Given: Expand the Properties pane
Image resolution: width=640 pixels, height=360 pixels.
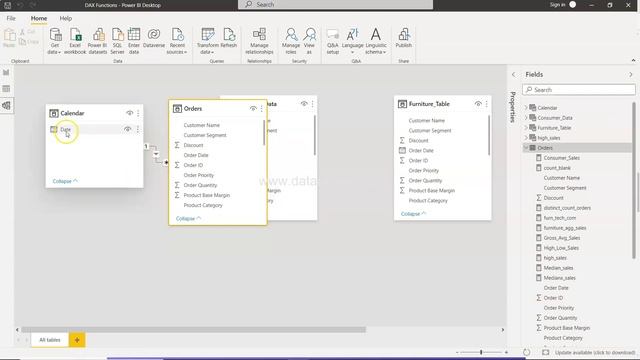Looking at the screenshot, I should coord(513,75).
